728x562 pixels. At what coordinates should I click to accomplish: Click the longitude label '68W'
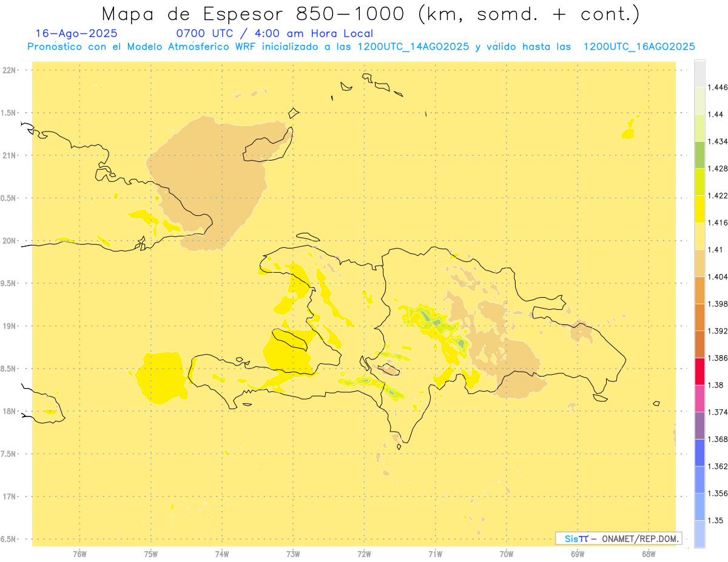[x=649, y=554]
